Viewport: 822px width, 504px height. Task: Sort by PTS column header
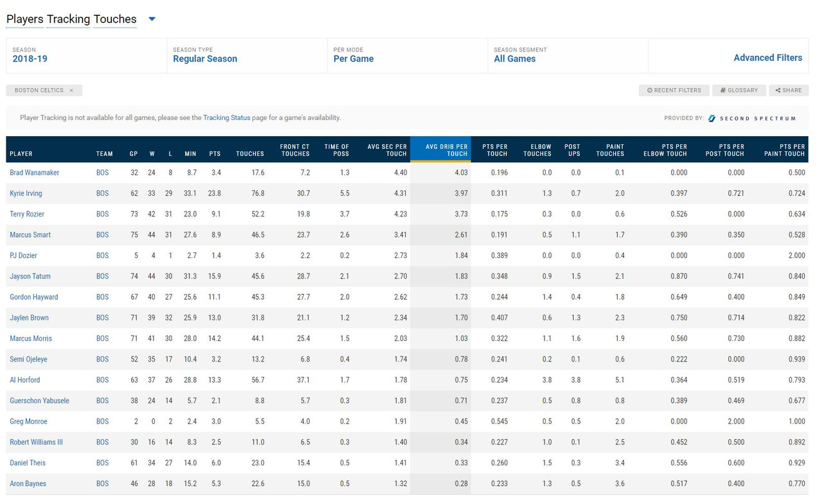point(214,154)
